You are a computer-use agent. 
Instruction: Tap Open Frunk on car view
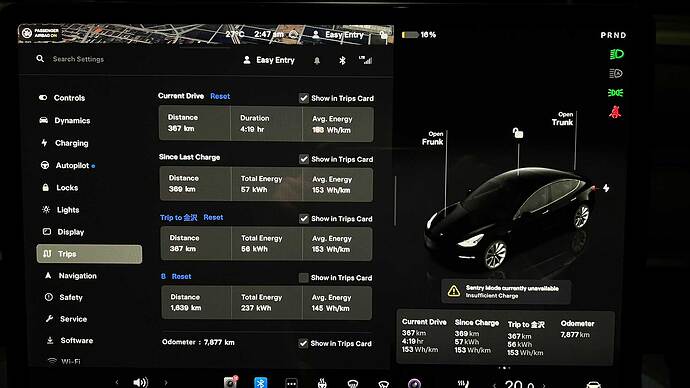pos(433,138)
